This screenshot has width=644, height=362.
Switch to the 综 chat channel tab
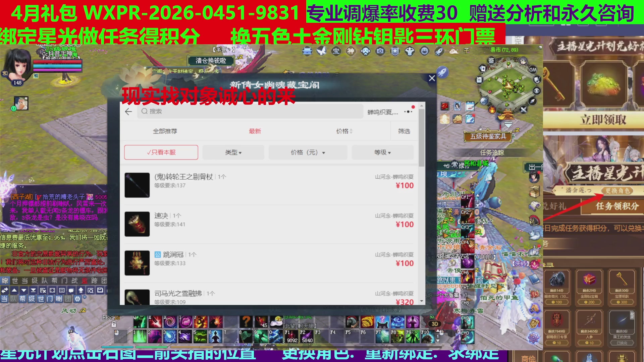(5, 281)
